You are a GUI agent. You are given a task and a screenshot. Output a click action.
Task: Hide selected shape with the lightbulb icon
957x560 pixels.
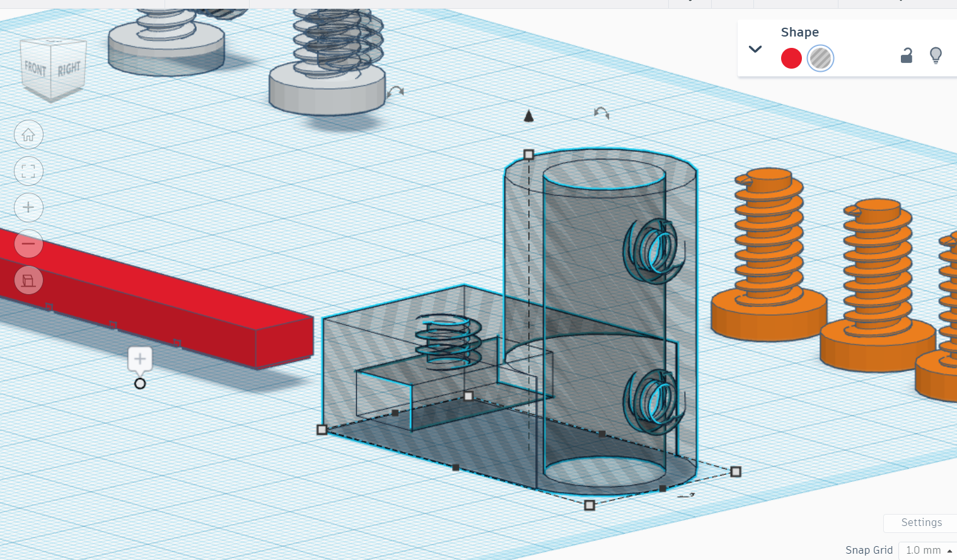tap(936, 56)
